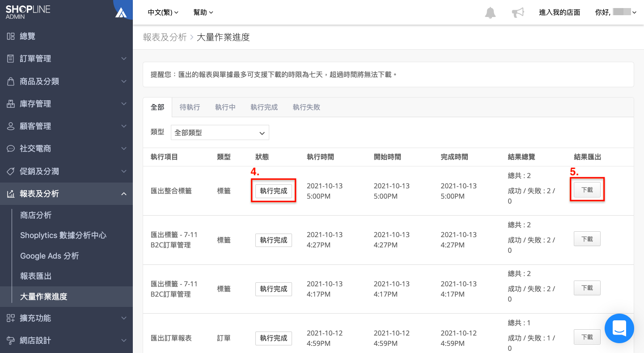Expand the 網店設計 menu chevron

coord(124,340)
